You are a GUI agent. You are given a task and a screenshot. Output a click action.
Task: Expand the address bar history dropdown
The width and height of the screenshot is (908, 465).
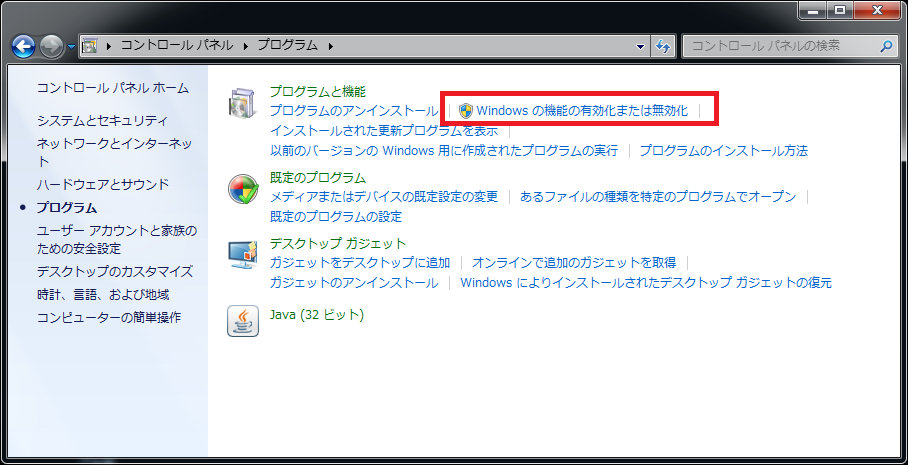641,47
